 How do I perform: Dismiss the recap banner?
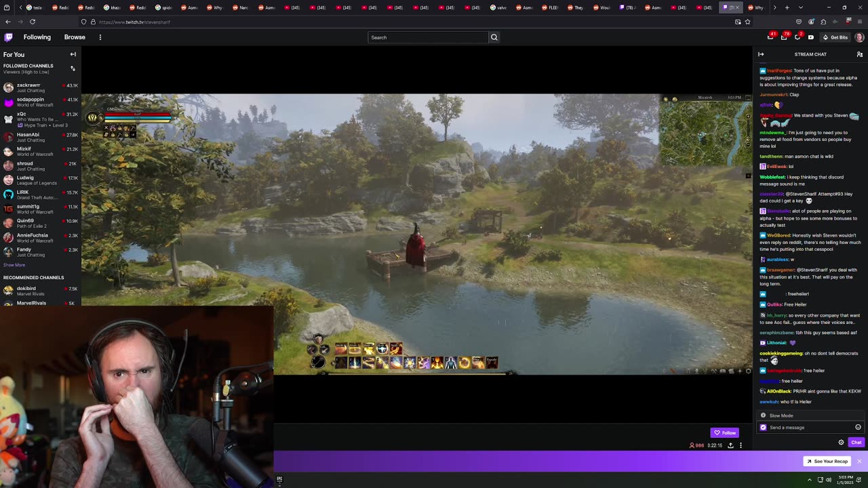859,461
